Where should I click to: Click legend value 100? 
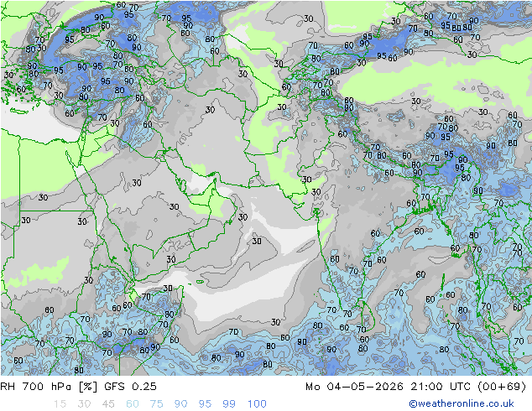pyautogui.click(x=257, y=404)
